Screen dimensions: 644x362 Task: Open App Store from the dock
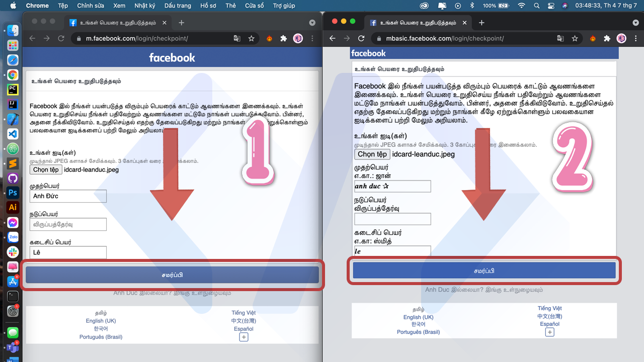(13, 282)
